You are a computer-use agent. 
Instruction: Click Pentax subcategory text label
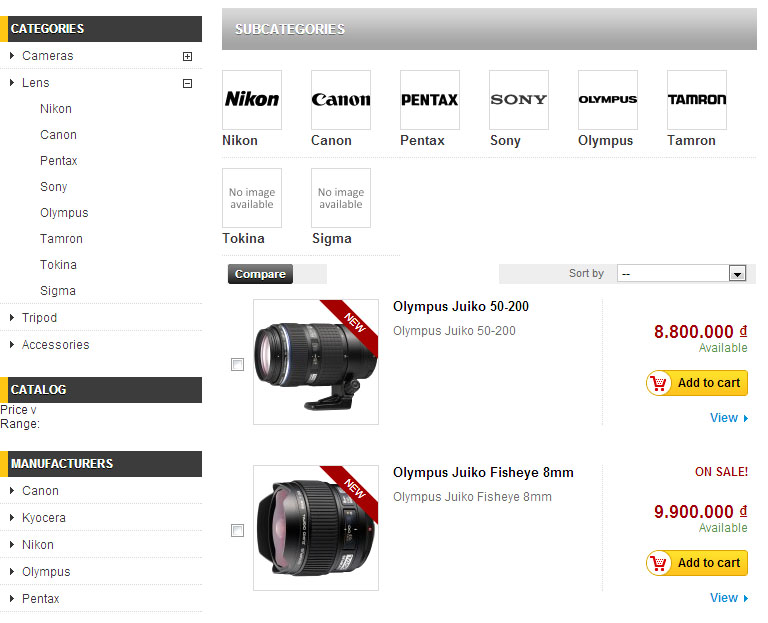coord(422,141)
